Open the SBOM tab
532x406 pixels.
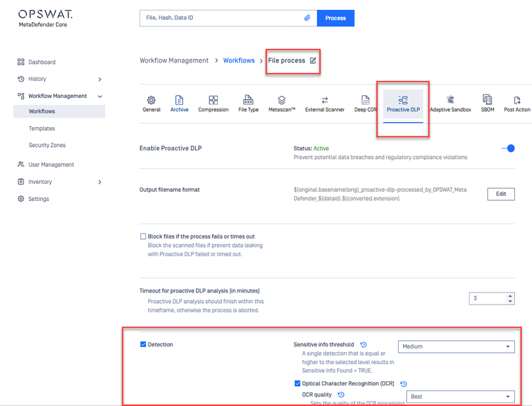(487, 104)
